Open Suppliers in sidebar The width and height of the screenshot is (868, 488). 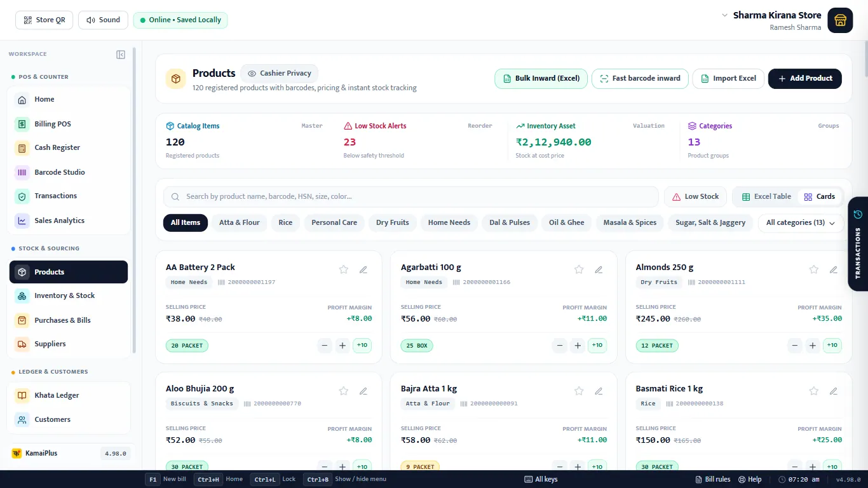(69, 344)
